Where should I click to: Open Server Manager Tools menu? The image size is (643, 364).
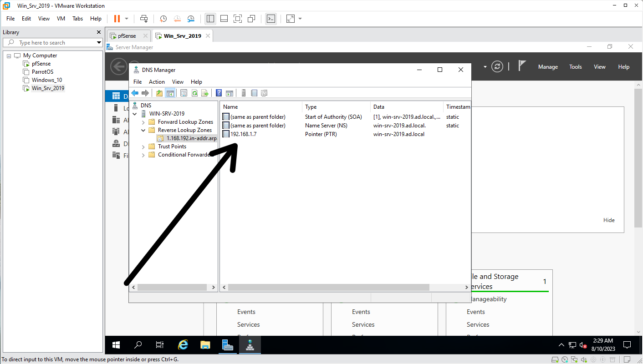click(x=576, y=67)
